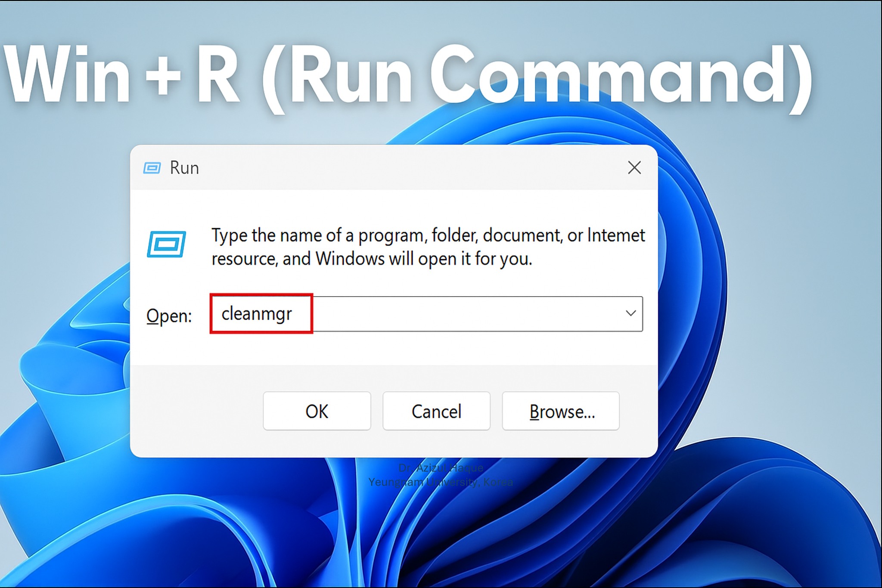Cancel the Run dialog
Image resolution: width=882 pixels, height=588 pixels.
pyautogui.click(x=436, y=411)
